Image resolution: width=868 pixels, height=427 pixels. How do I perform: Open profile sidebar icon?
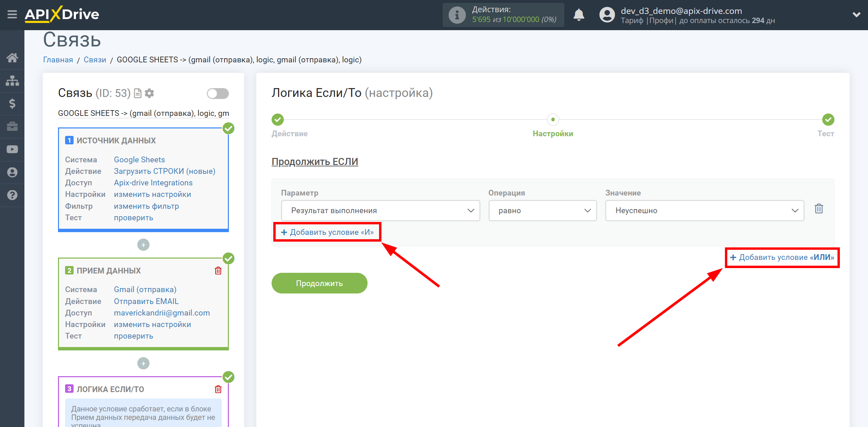[12, 172]
